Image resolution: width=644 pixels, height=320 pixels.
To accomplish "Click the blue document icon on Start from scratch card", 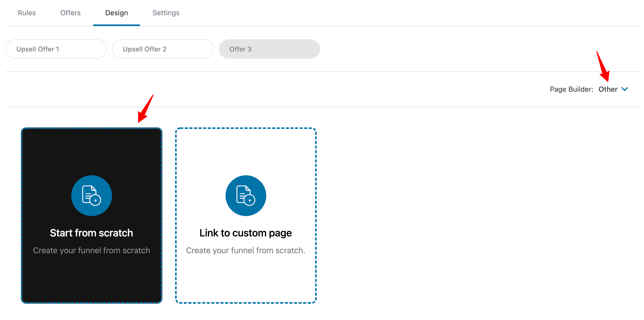I will coord(91,196).
